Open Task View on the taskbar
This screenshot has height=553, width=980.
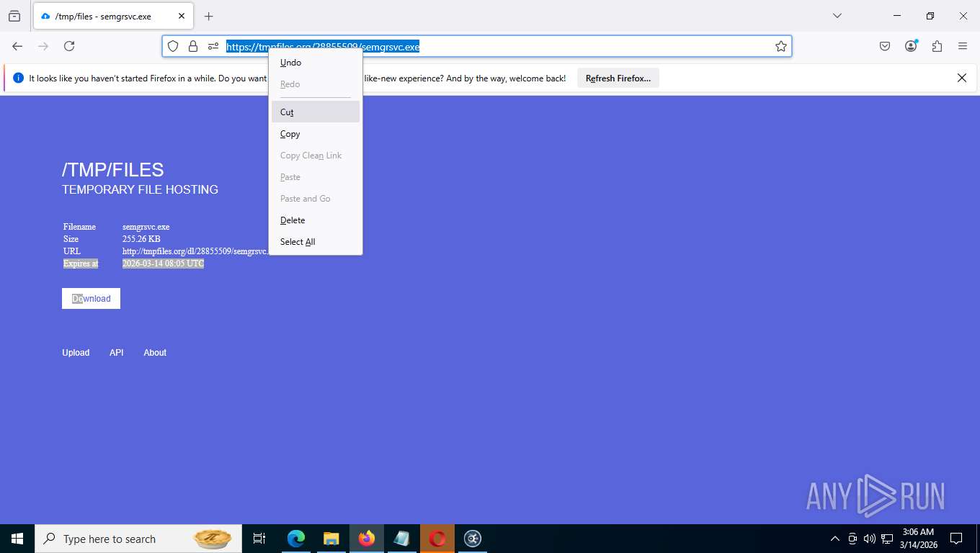coord(259,539)
